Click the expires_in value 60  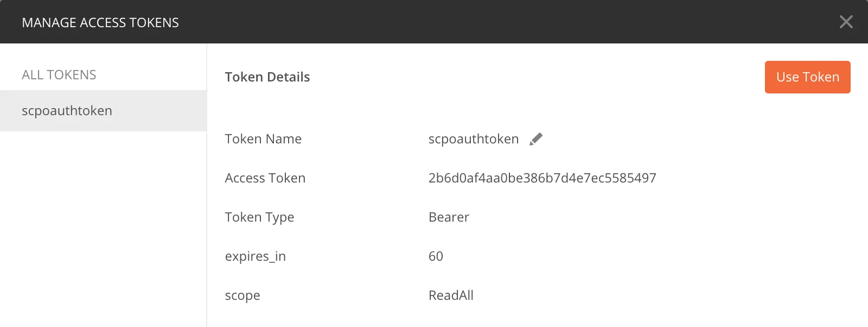[436, 256]
